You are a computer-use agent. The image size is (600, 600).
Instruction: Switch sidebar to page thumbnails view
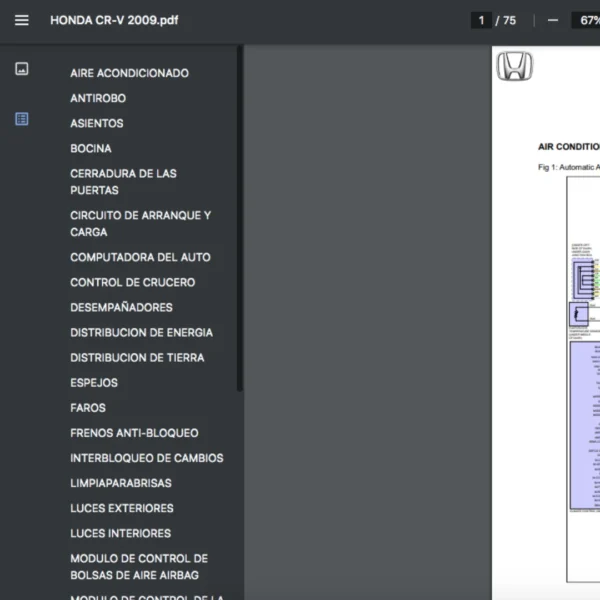[22, 69]
